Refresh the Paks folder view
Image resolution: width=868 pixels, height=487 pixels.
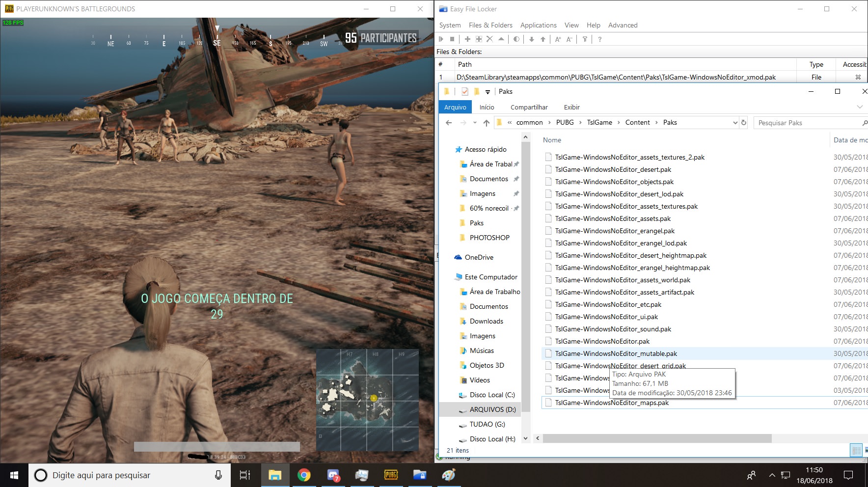tap(744, 123)
